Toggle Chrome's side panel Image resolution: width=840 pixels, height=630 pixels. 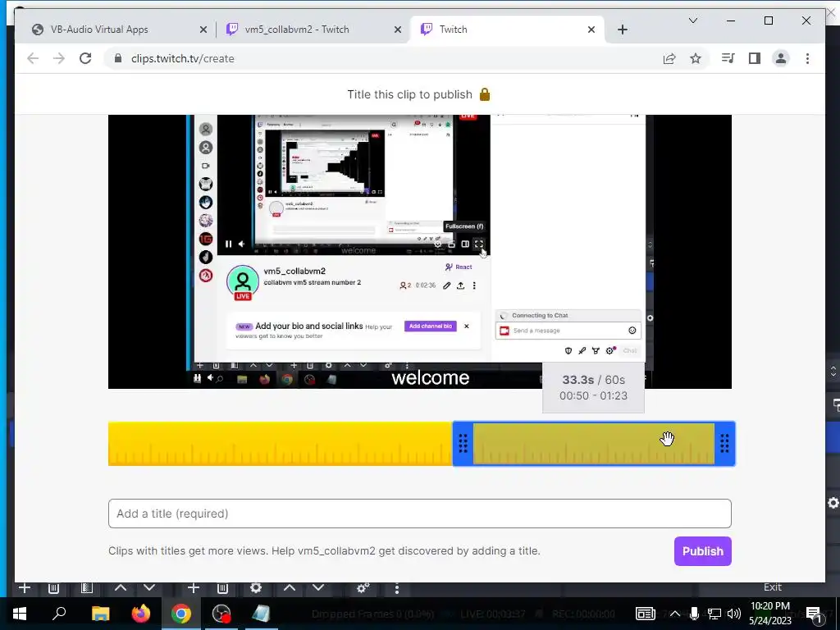coord(755,58)
